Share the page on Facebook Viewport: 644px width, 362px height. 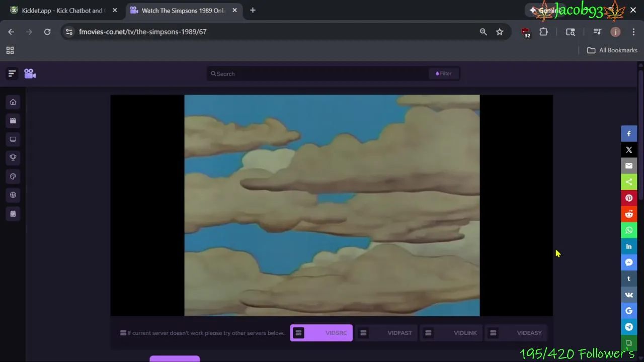click(629, 134)
